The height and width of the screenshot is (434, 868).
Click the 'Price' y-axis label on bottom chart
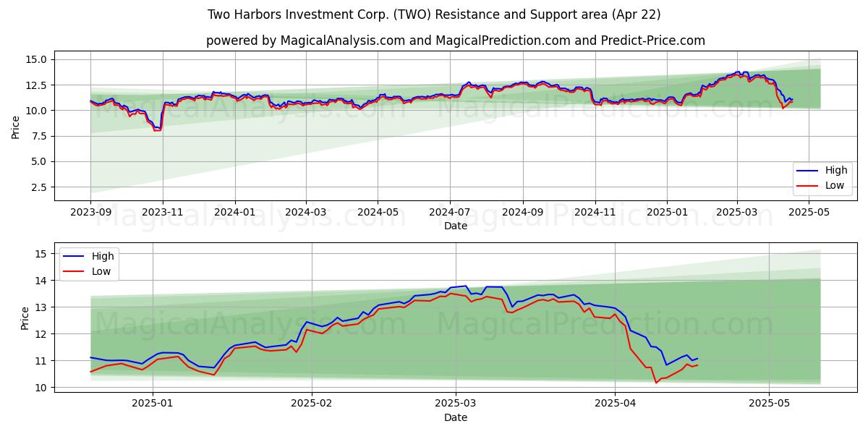click(25, 318)
